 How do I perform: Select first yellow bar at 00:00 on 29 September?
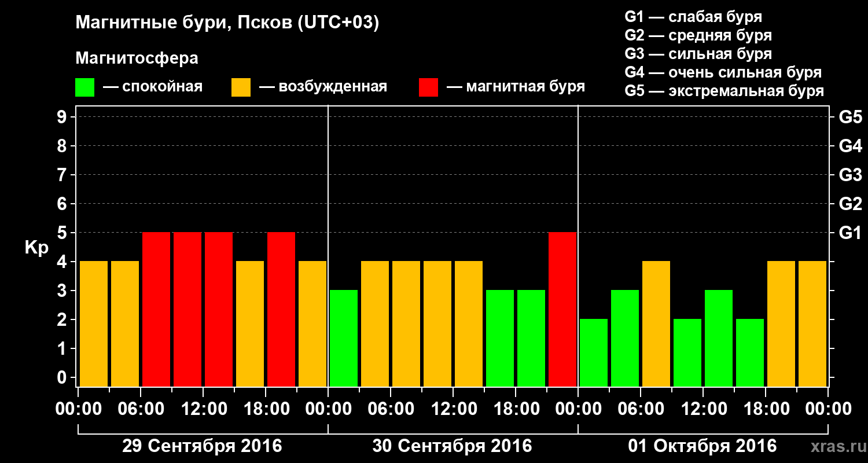click(x=94, y=324)
